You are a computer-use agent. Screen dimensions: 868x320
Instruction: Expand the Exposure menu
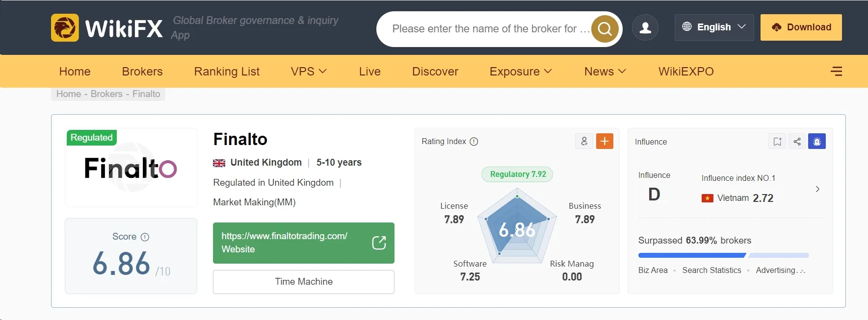[x=521, y=72]
